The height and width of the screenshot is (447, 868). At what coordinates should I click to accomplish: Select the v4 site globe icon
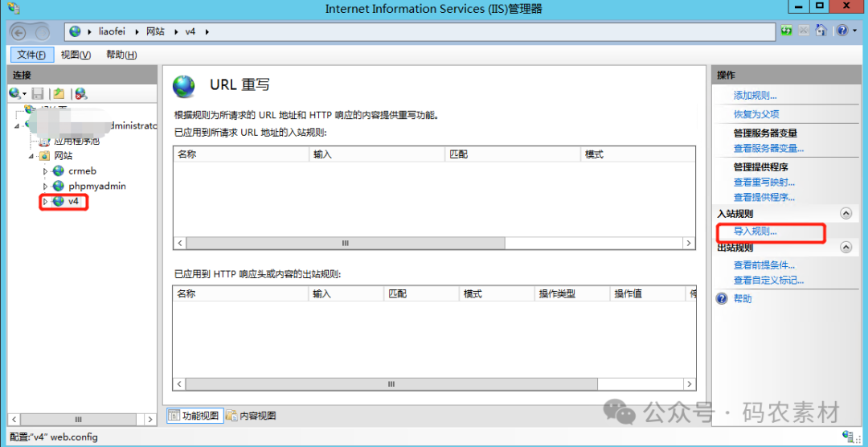tap(58, 202)
